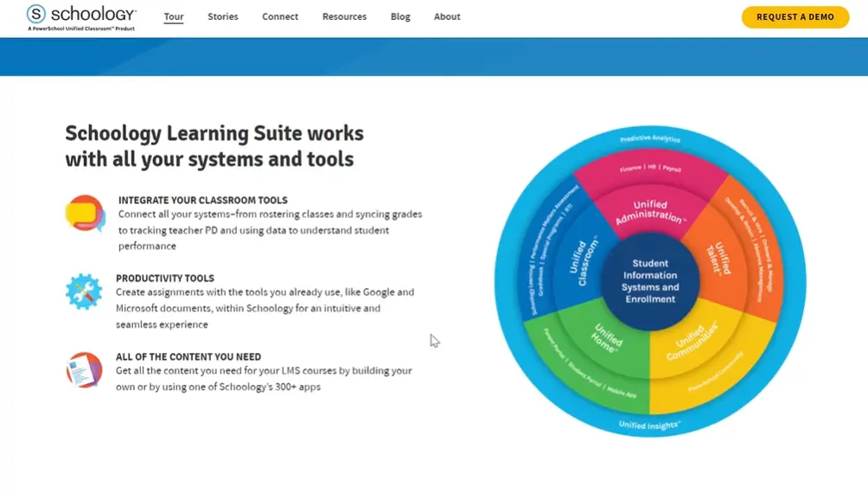The image size is (868, 493).
Task: Click the Schoology logo
Action: pyautogui.click(x=81, y=16)
